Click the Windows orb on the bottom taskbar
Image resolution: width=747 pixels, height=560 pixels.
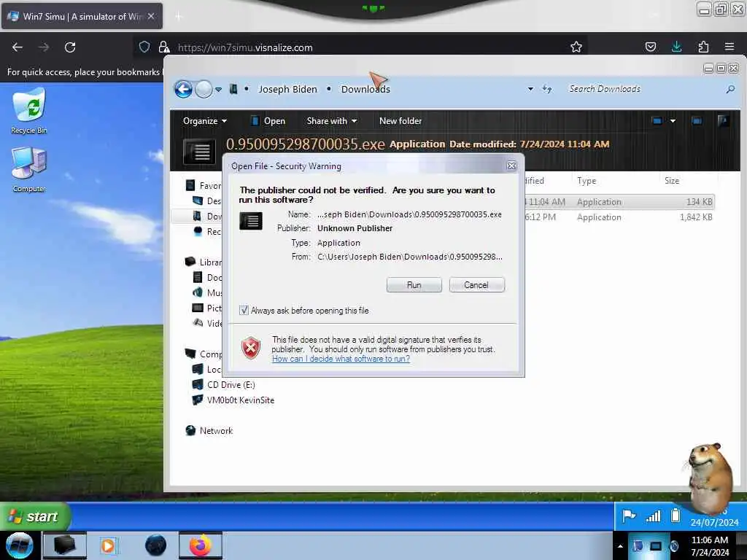point(19,545)
